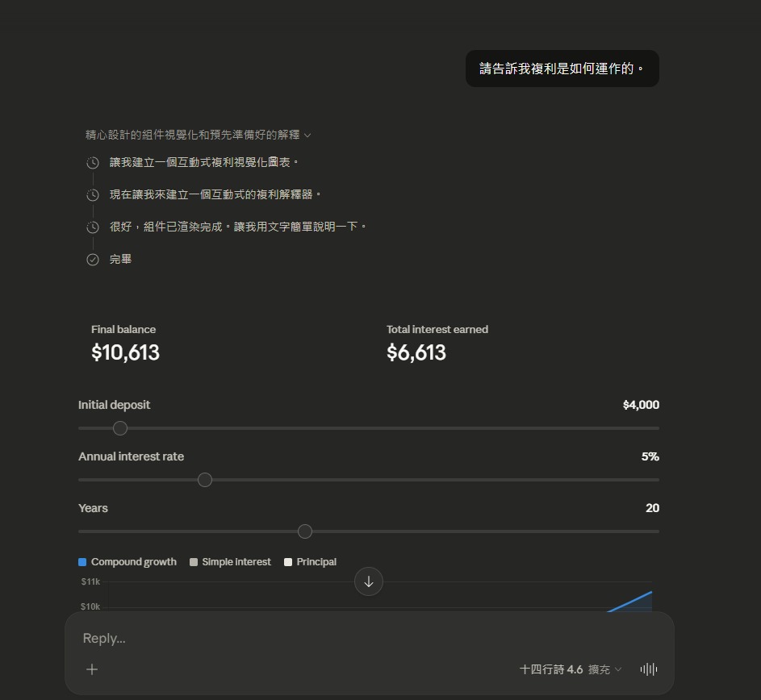Adjust the Annual interest rate slider handle
The height and width of the screenshot is (700, 761).
(205, 480)
